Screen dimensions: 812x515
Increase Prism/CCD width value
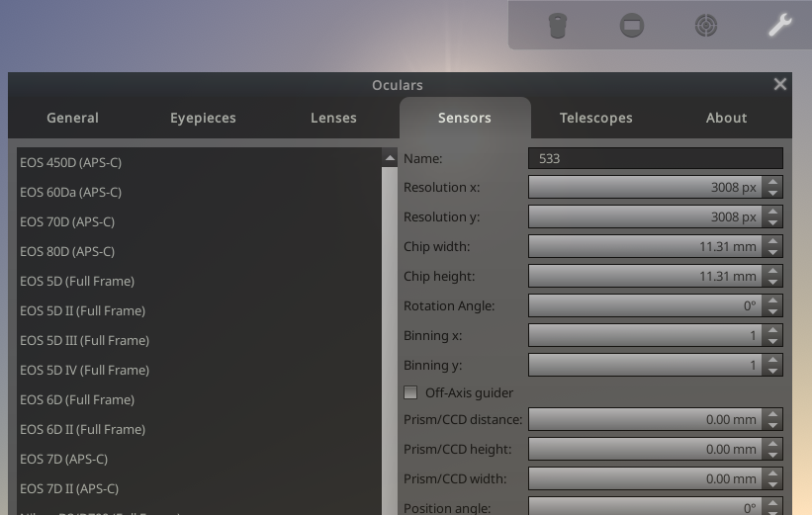[x=772, y=473]
